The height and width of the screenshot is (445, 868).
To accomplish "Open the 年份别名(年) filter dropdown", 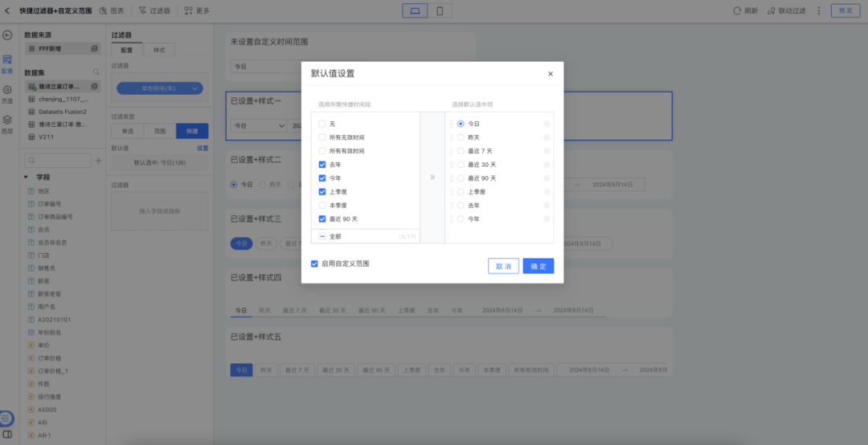I will (x=159, y=88).
